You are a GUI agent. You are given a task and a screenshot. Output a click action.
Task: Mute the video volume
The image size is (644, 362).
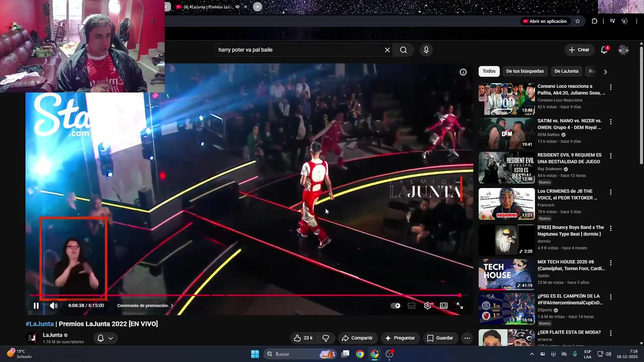pos(54,306)
